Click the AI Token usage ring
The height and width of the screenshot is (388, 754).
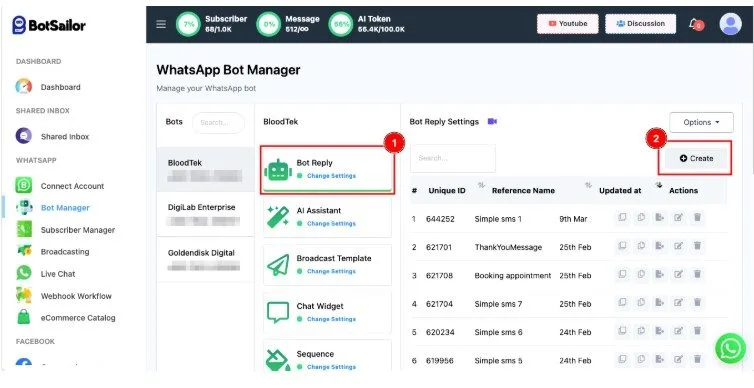(x=340, y=24)
